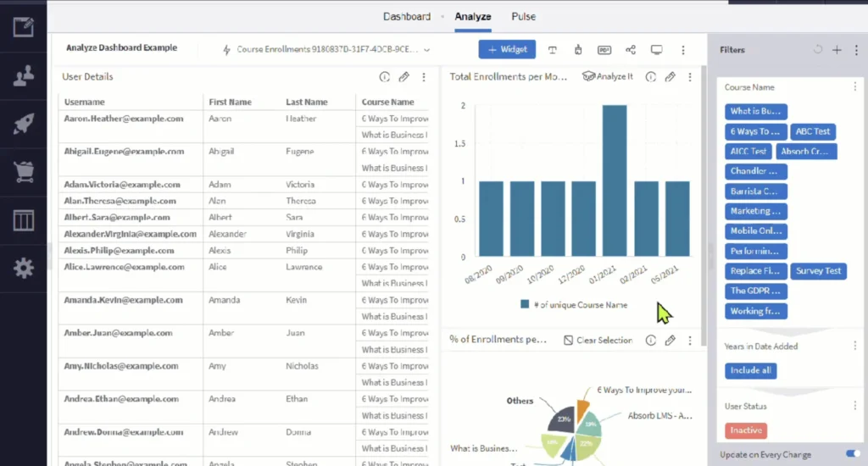
Task: Add a new filter with plus icon
Action: pyautogui.click(x=837, y=50)
